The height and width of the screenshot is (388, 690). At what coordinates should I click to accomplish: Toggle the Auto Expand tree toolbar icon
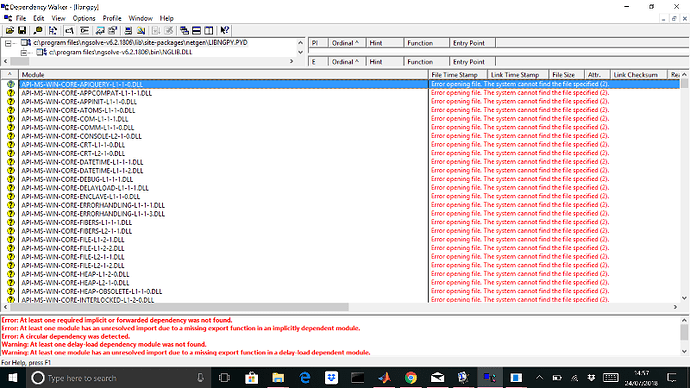(53, 30)
